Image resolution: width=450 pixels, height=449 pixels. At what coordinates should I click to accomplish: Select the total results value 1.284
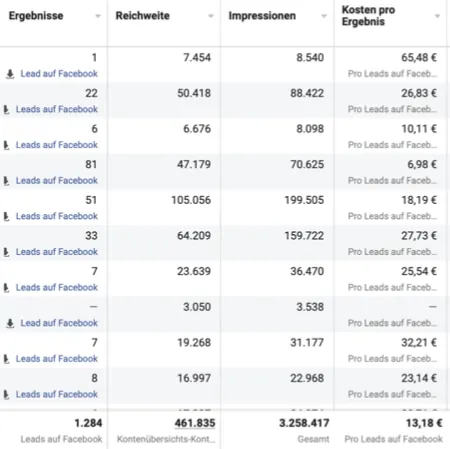pyautogui.click(x=88, y=423)
